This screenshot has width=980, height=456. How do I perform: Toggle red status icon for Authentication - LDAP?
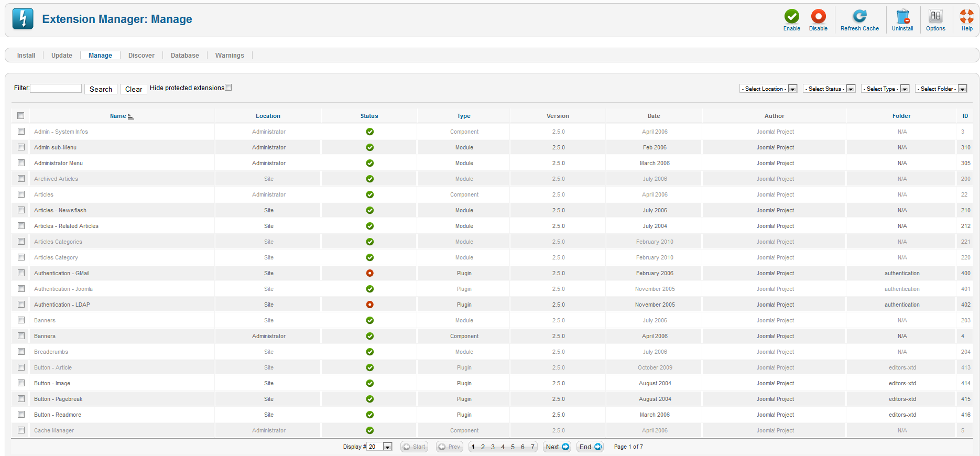[x=369, y=305]
